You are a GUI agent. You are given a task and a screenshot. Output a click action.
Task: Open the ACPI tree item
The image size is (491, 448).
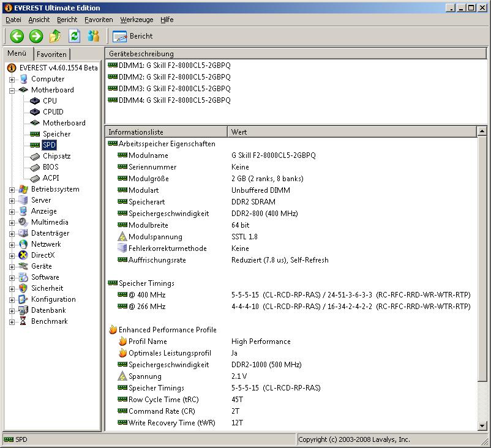coord(51,178)
